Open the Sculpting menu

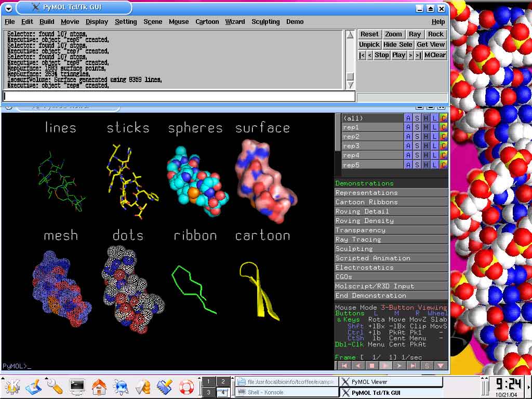click(265, 22)
